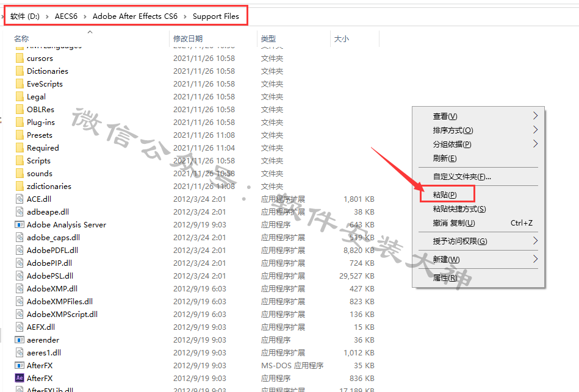Navigate to AECS6 in the breadcrumb
The height and width of the screenshot is (392, 579).
[66, 16]
